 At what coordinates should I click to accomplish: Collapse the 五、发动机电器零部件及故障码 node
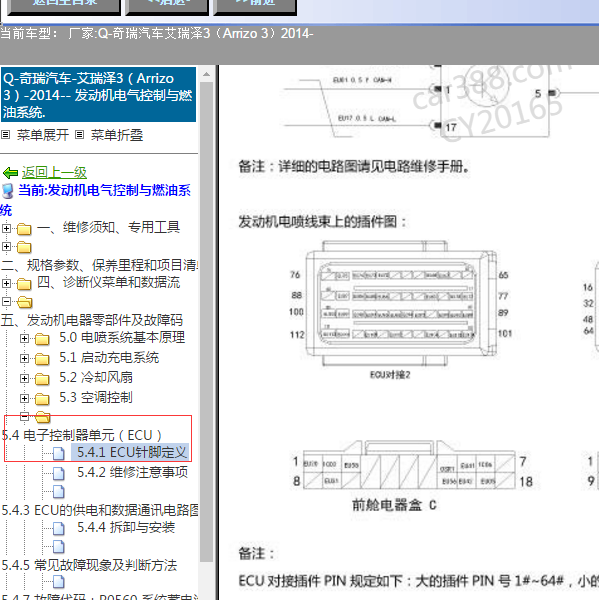click(6, 302)
